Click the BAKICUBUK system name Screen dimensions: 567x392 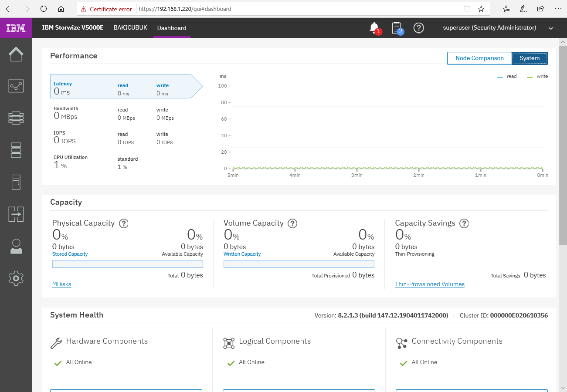[130, 27]
